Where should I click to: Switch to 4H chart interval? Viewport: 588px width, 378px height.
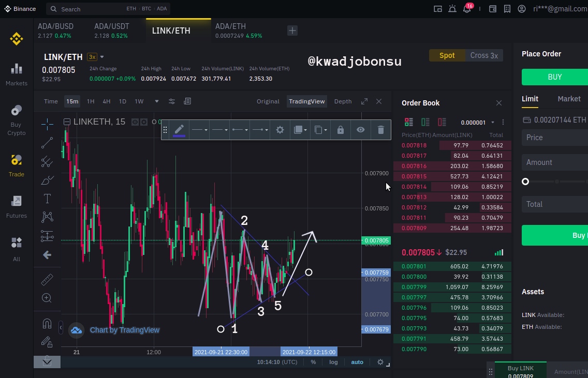click(x=107, y=101)
